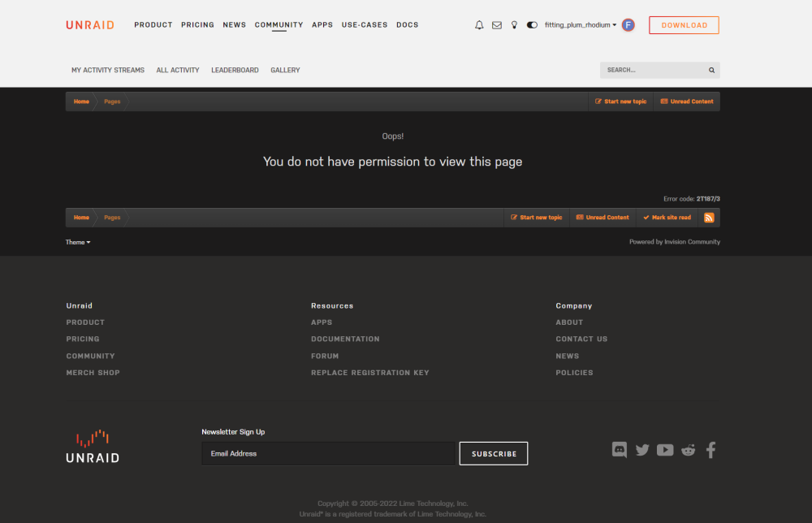Open the Gallery tab
This screenshot has width=812, height=523.
[285, 70]
